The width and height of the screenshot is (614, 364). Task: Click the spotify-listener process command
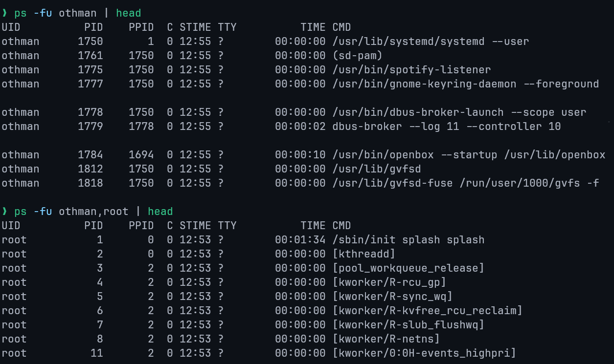(411, 70)
